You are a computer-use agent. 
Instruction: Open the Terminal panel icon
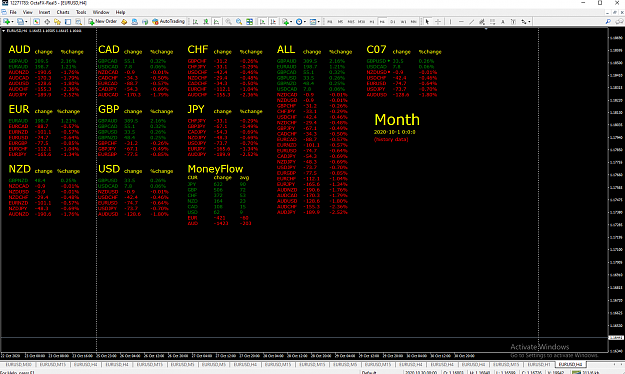click(68, 22)
